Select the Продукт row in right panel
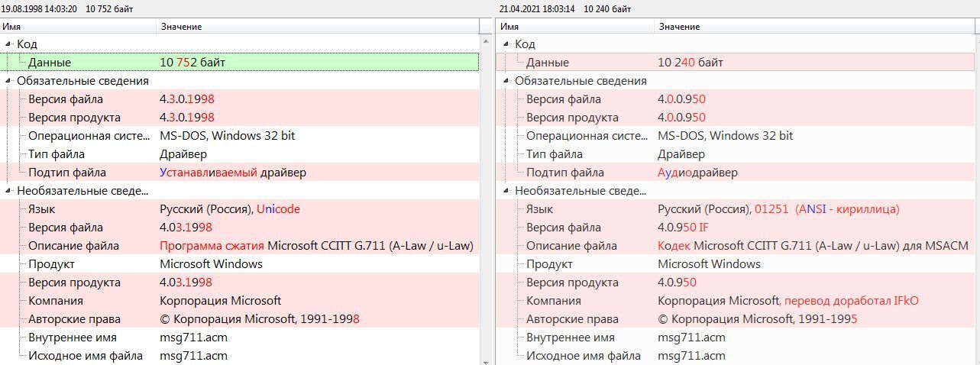Viewport: 980px width, 365px height. pos(736,264)
